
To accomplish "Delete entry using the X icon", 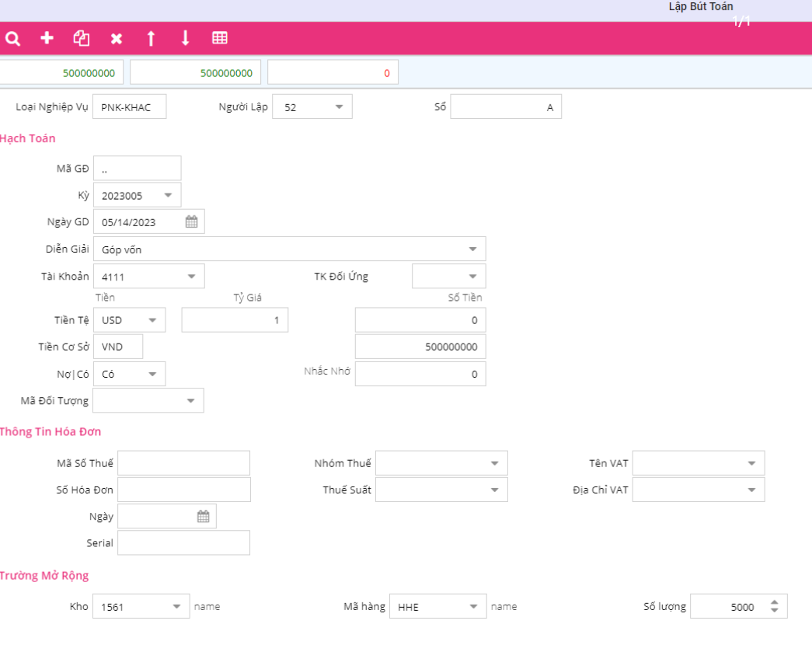I will 116,38.
